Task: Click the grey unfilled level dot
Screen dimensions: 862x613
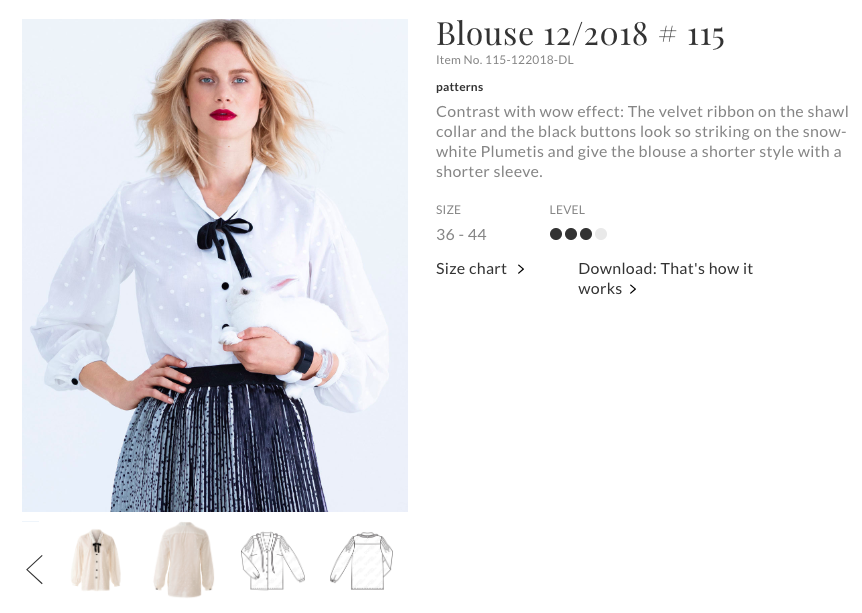Action: [x=601, y=235]
